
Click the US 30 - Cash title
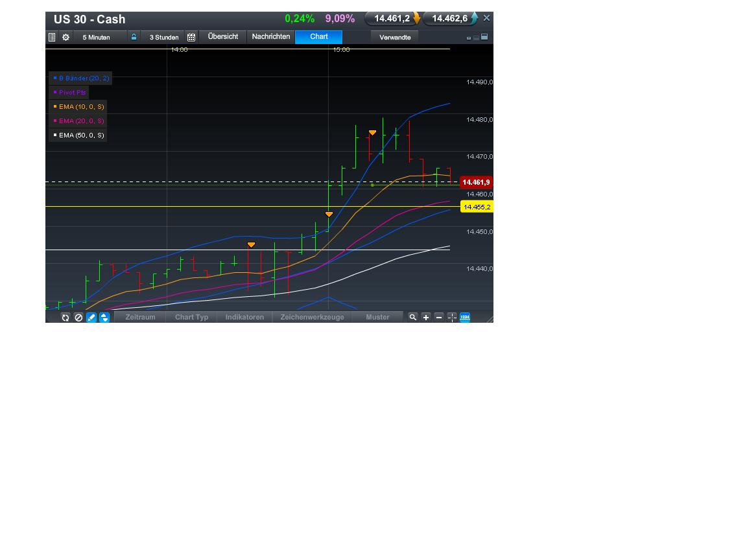click(x=89, y=19)
